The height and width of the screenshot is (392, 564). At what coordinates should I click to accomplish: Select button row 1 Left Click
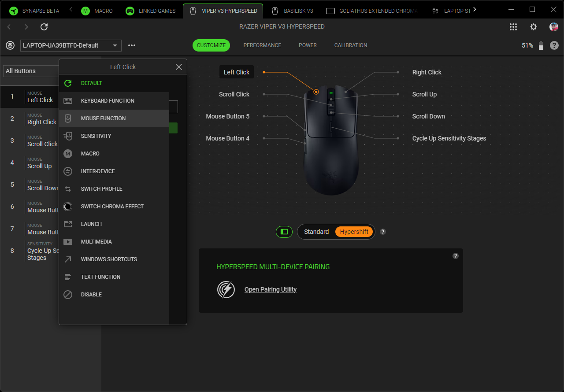point(30,97)
